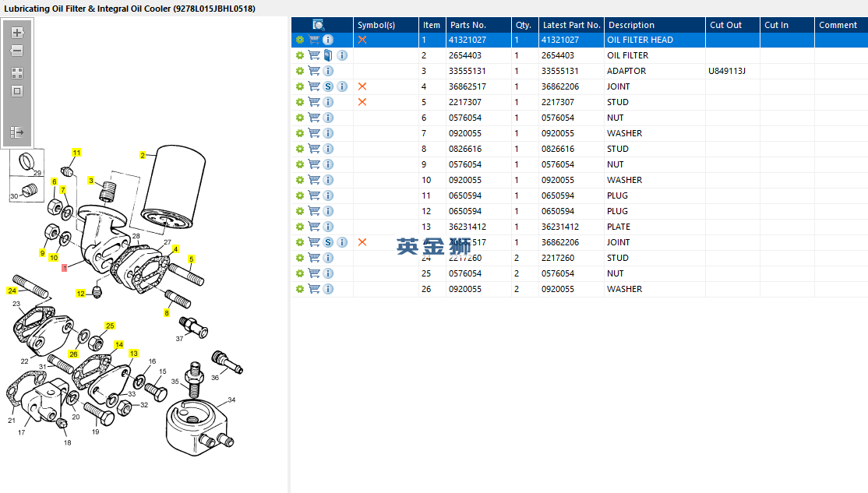Image resolution: width=868 pixels, height=493 pixels.
Task: Sort by Symbol(s) column header
Action: (x=386, y=25)
